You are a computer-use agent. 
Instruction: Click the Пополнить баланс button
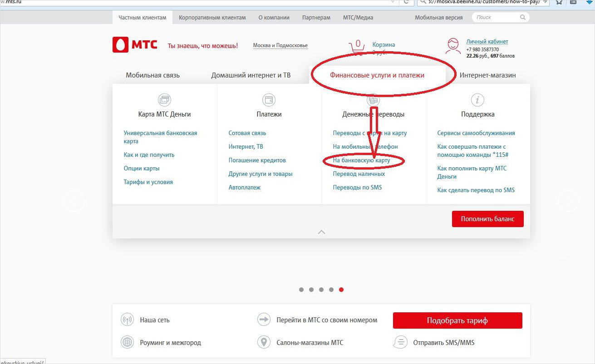[x=488, y=219]
